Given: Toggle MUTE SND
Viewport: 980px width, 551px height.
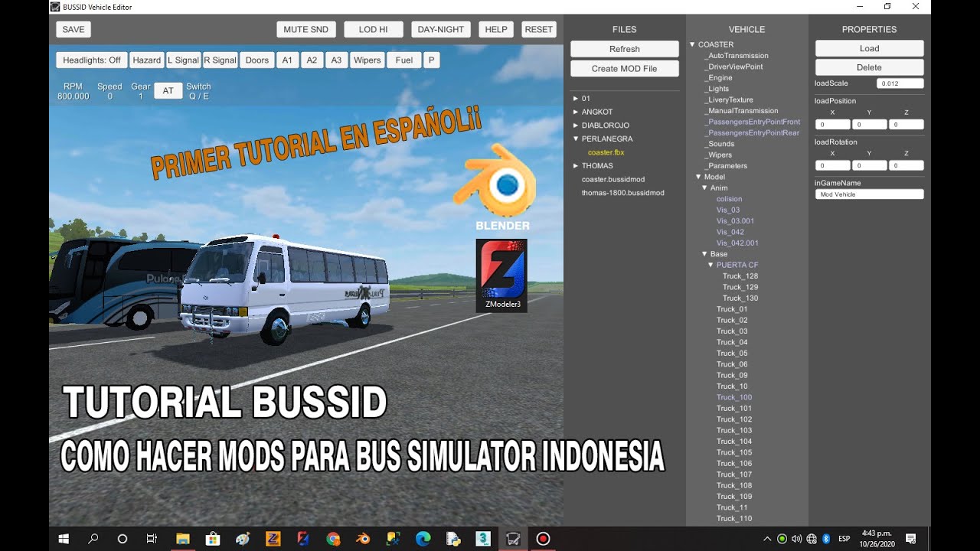Looking at the screenshot, I should 305,29.
